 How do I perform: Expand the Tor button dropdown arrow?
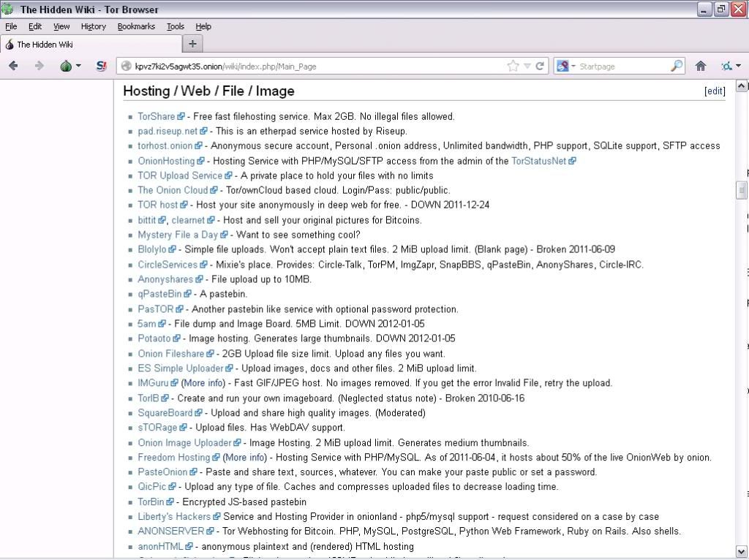(x=78, y=66)
